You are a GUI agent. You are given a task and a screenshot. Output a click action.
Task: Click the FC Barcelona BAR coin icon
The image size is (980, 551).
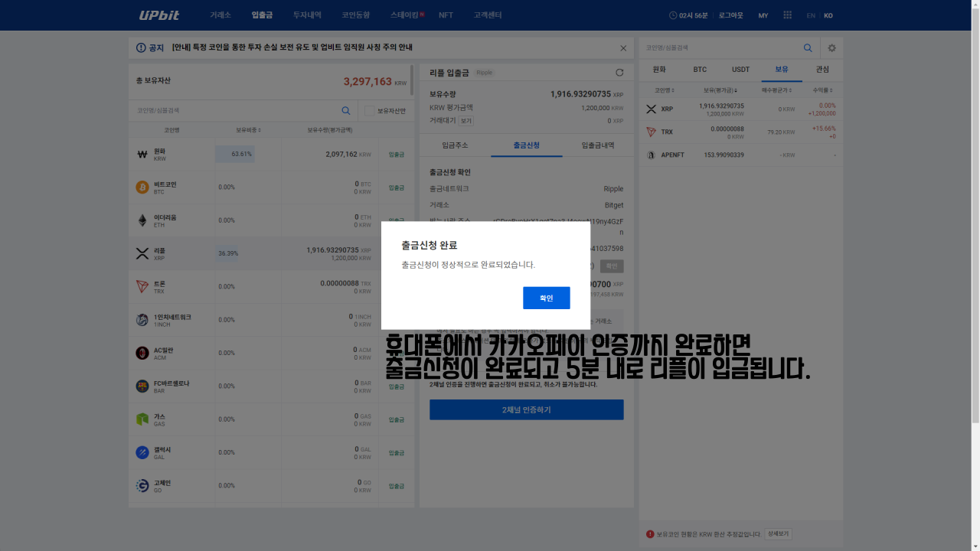142,386
